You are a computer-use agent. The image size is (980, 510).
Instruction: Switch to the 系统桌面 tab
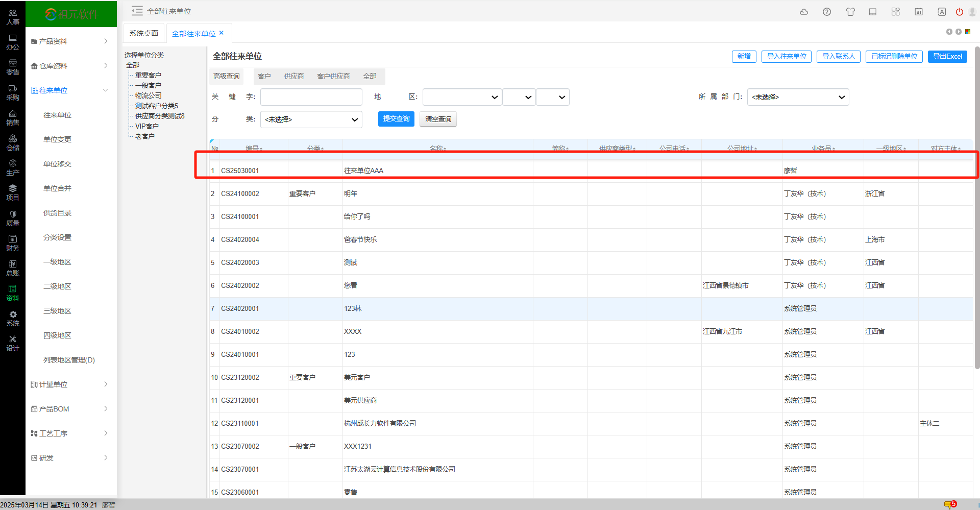[x=144, y=33]
